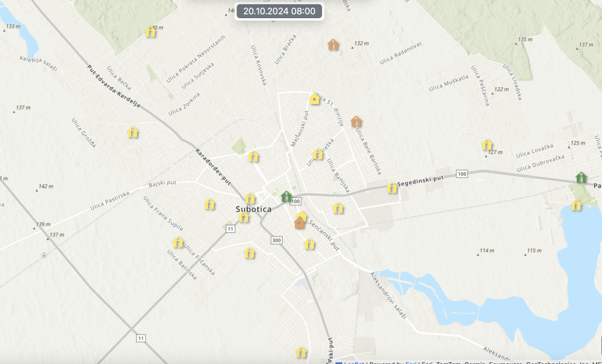The height and width of the screenshot is (364, 602).
Task: Select the yellow house marker near Ulica Grožđa
Action: [133, 132]
